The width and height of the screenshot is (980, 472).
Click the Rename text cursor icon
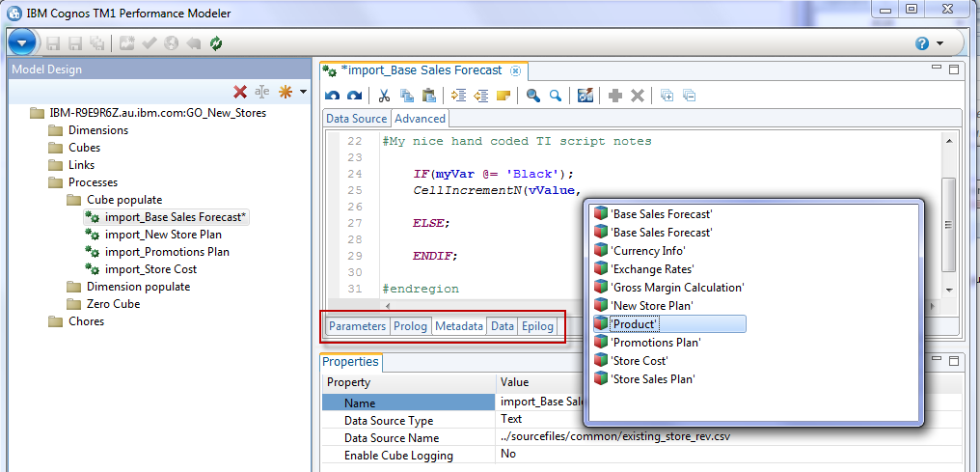click(x=262, y=92)
